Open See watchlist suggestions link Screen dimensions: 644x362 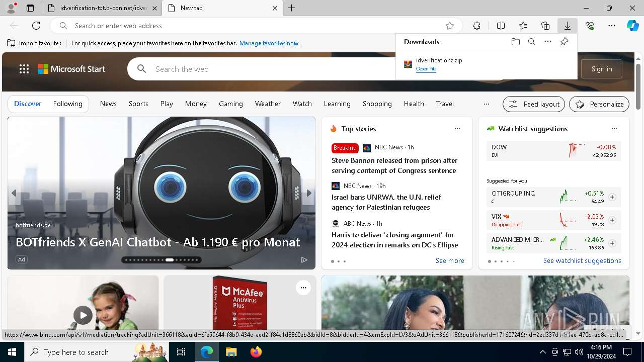point(582,260)
